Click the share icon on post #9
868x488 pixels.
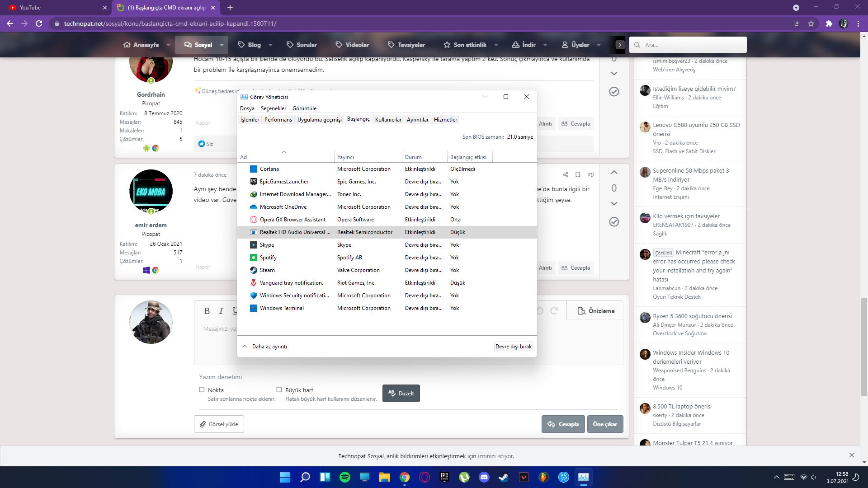pyautogui.click(x=566, y=175)
